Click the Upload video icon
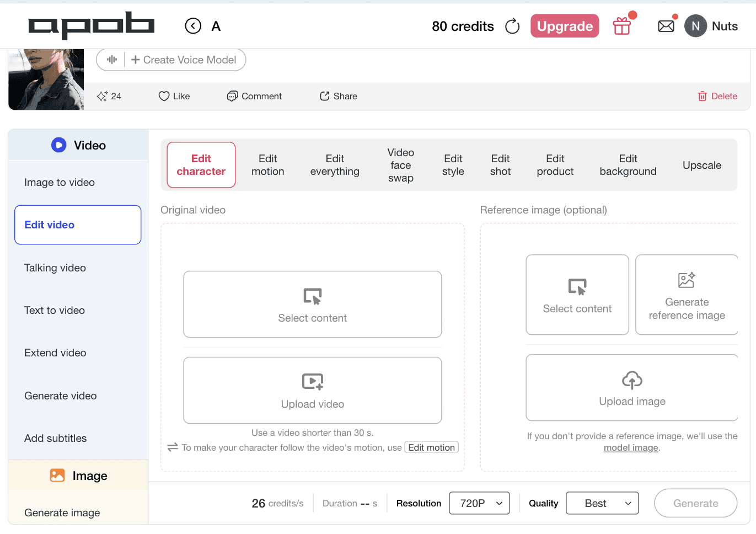Screen dimensions: 756x534 [x=313, y=382]
